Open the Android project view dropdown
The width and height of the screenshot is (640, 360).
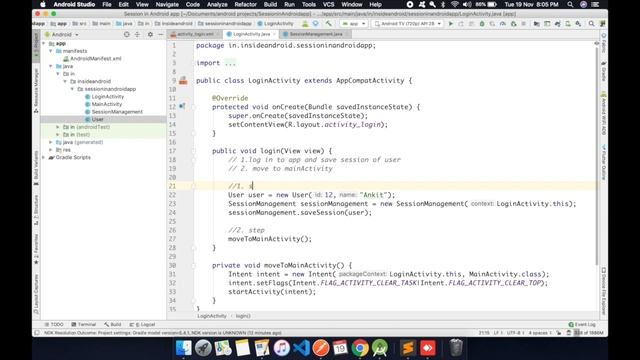[x=62, y=35]
